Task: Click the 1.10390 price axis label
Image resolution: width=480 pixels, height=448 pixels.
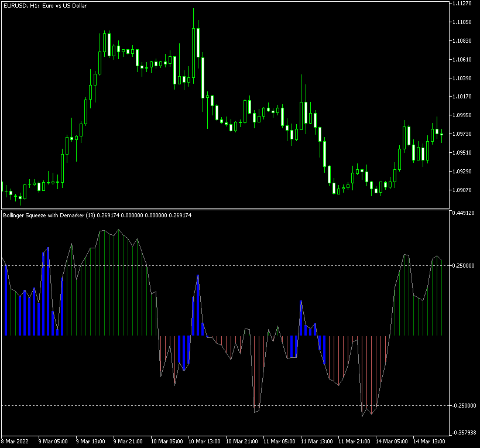Action: point(462,78)
